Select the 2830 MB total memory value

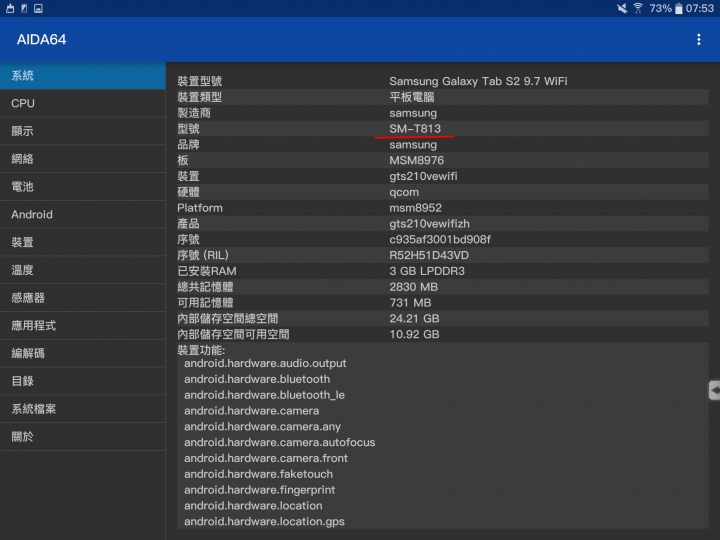[413, 287]
